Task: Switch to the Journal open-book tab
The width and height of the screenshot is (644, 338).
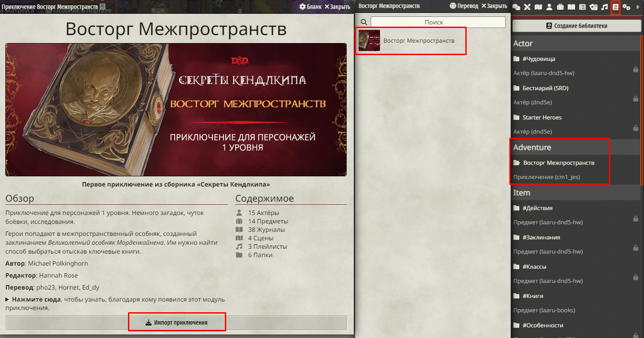Action: point(572,7)
